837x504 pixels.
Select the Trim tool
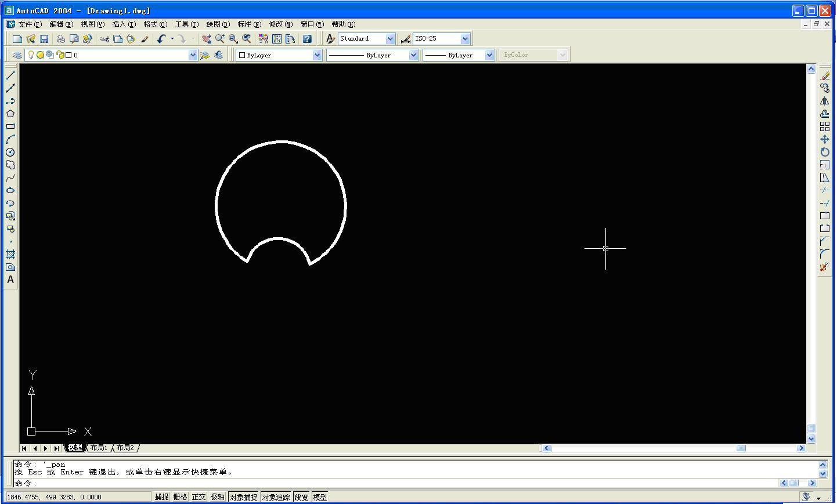pyautogui.click(x=825, y=190)
